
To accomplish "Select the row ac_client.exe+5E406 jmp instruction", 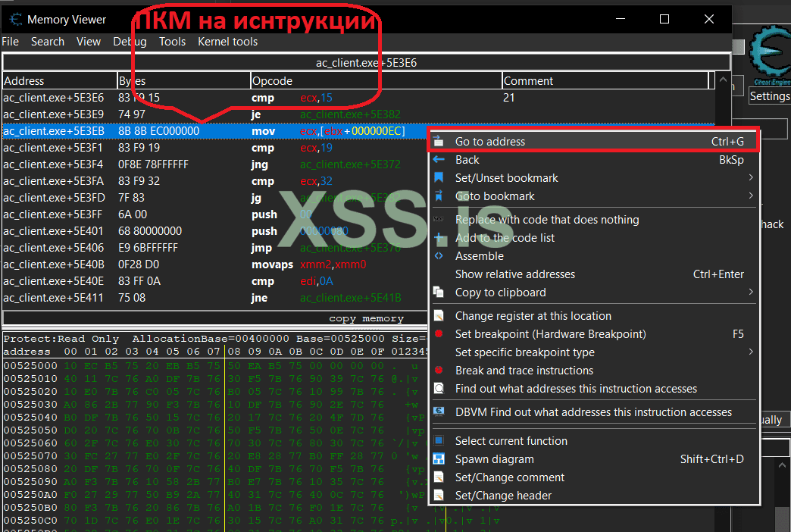I will (x=215, y=247).
